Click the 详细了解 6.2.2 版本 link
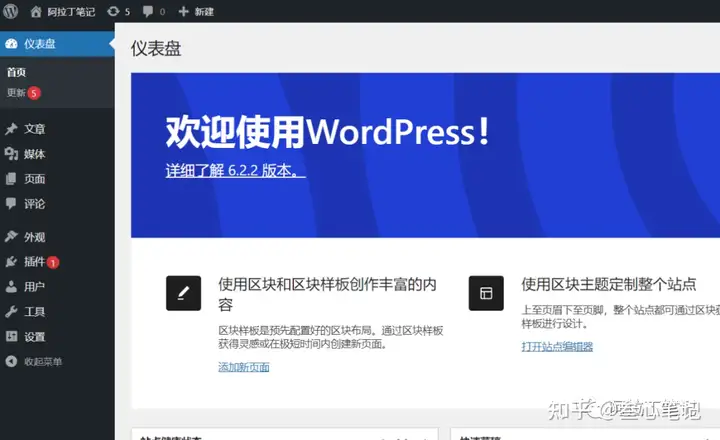This screenshot has height=440, width=720. coord(236,170)
